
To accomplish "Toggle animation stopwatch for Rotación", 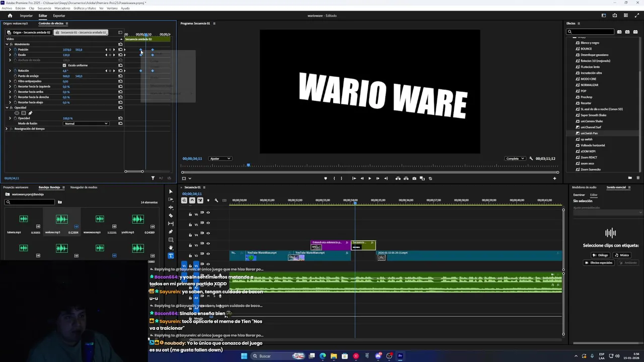I will [x=15, y=71].
